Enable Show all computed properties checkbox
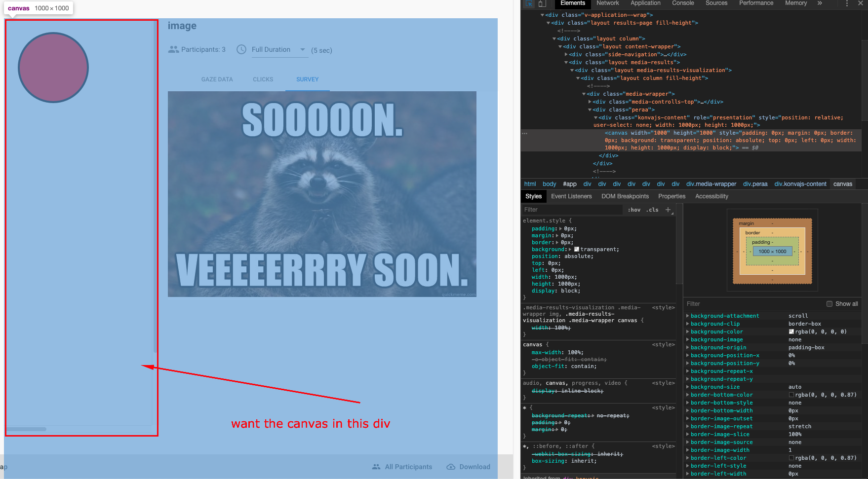Viewport: 868px width, 479px height. click(x=829, y=304)
